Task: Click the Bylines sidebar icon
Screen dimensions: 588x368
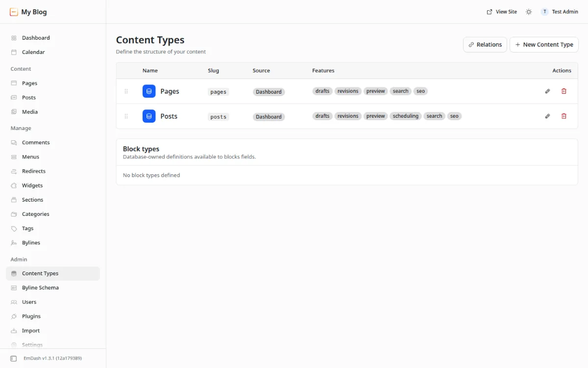Action: point(14,243)
